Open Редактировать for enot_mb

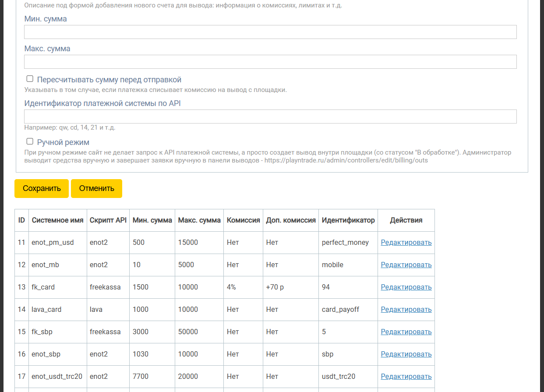tap(406, 265)
